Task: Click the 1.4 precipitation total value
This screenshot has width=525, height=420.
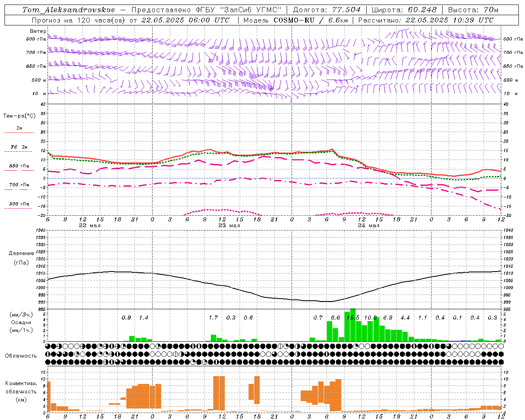Action: 144,318
